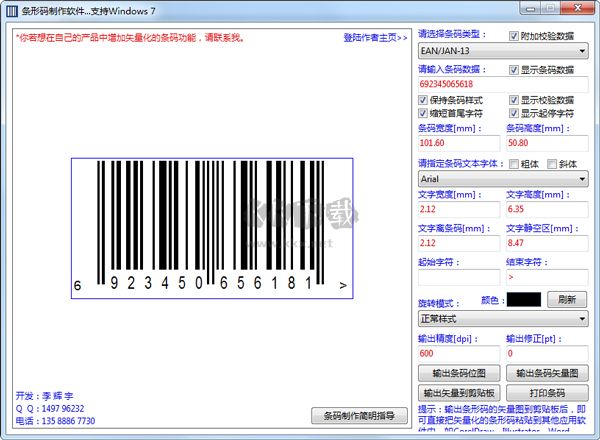Click the QQ：1497 96232 text
Viewport: 600px width, 440px height.
coord(50,409)
